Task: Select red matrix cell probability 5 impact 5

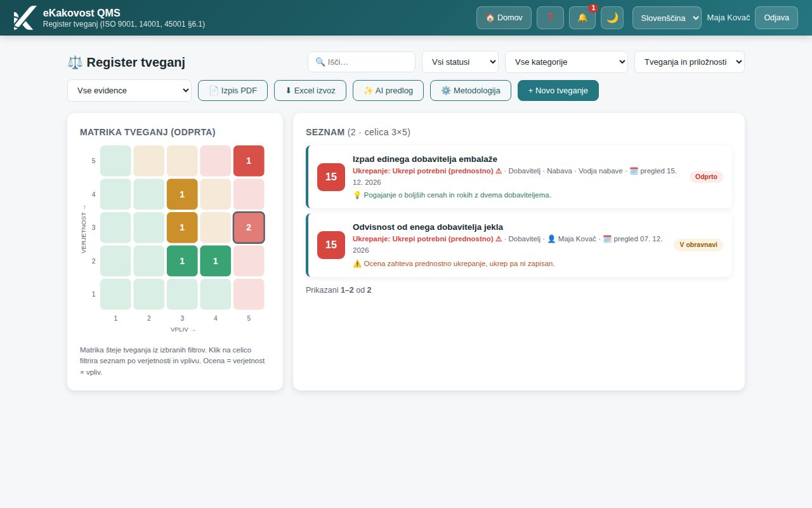Action: (x=249, y=161)
